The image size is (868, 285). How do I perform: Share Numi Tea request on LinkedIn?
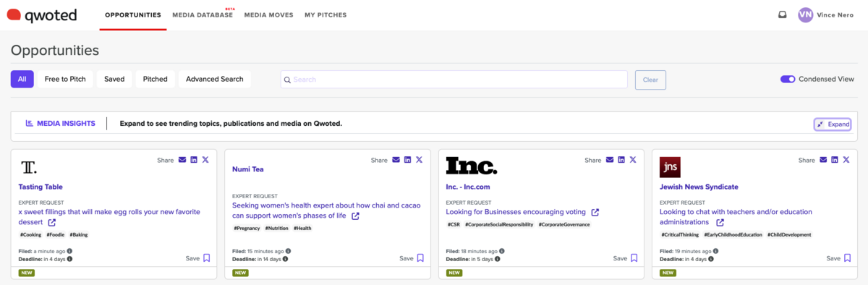point(408,160)
